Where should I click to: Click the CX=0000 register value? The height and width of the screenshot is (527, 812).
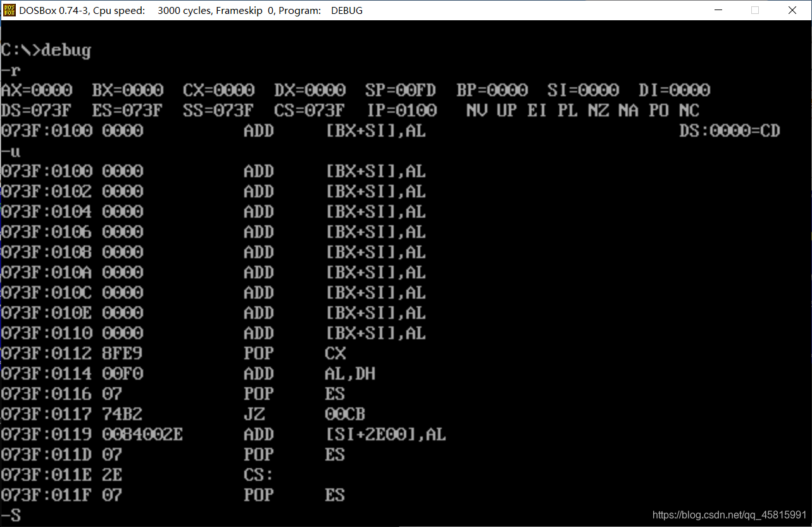pos(219,90)
